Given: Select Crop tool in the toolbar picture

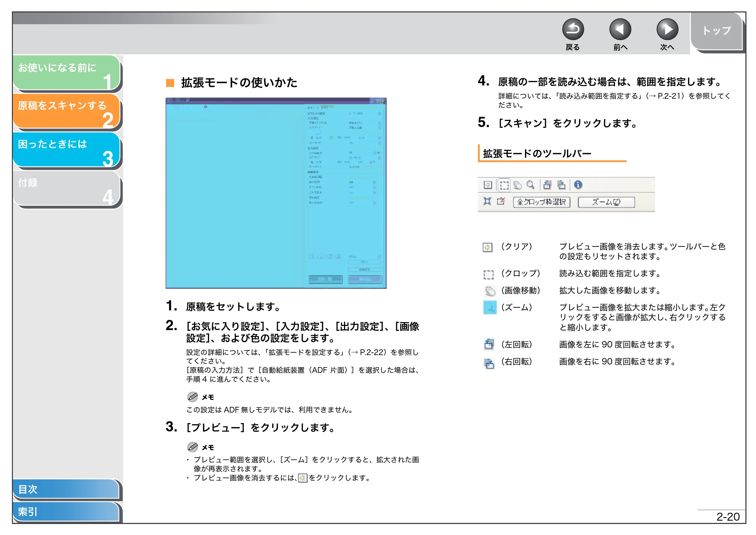Looking at the screenshot, I should coord(504,185).
